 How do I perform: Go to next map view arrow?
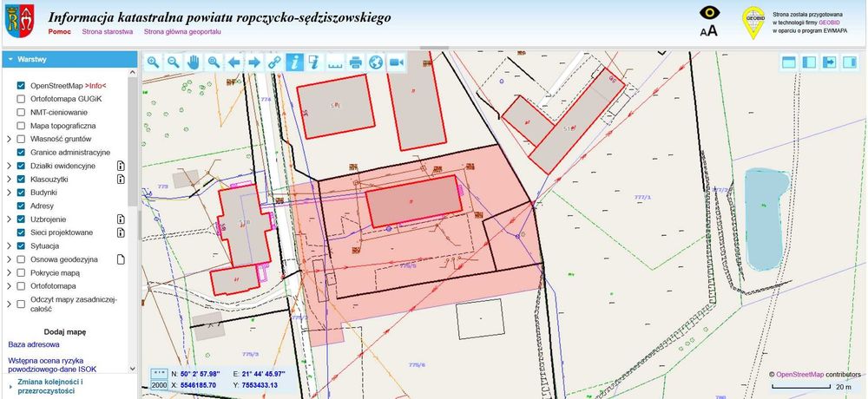(x=254, y=62)
